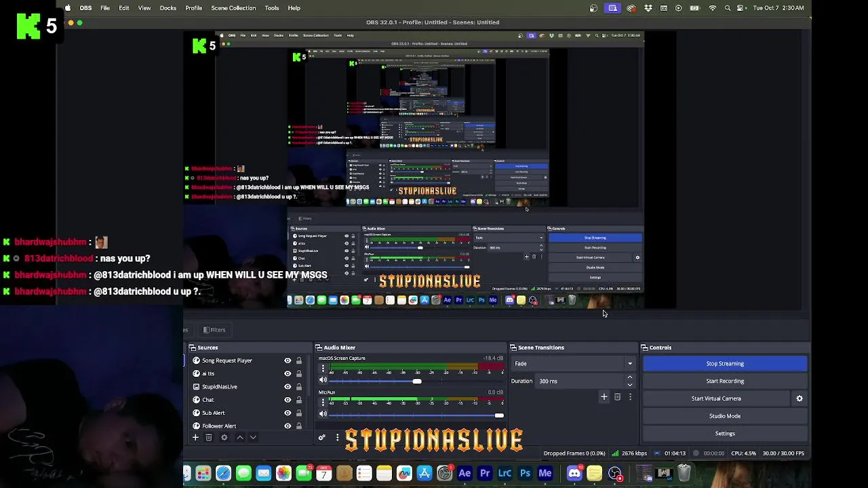Increase transition duration with up arrow
The image size is (868, 488).
(x=630, y=378)
